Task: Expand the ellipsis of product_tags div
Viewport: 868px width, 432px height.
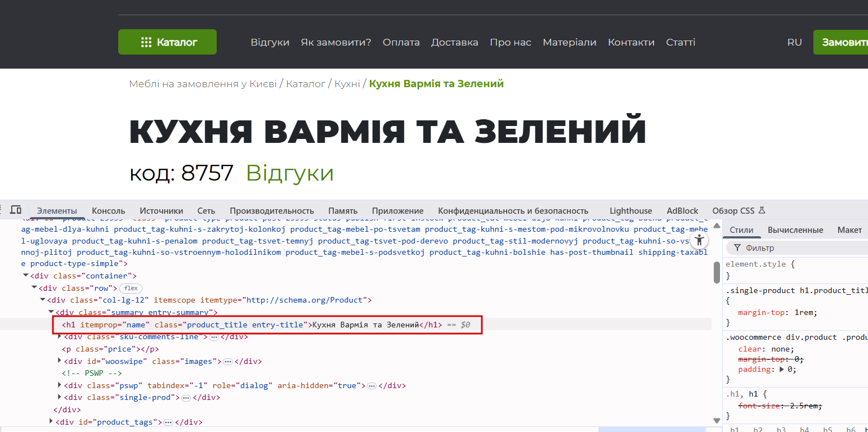Action: (168, 422)
